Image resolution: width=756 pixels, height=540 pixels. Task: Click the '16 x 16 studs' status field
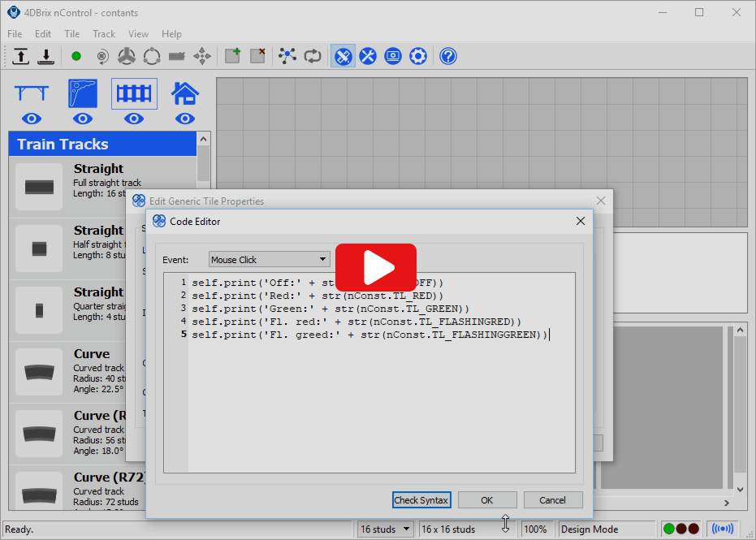(468, 529)
